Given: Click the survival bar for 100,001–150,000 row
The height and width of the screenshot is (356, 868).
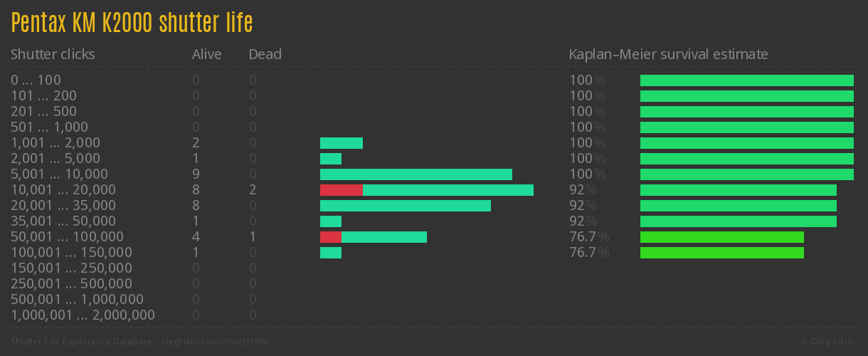Looking at the screenshot, I should click(721, 253).
